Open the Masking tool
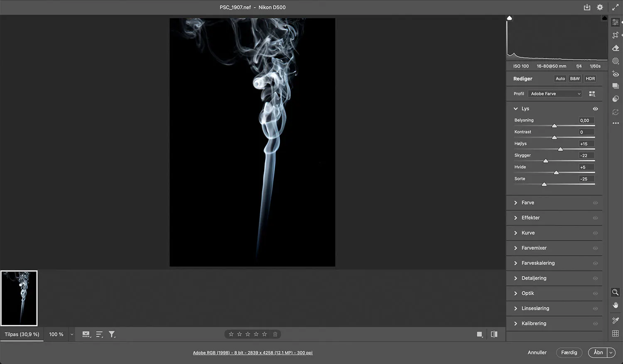 (616, 61)
